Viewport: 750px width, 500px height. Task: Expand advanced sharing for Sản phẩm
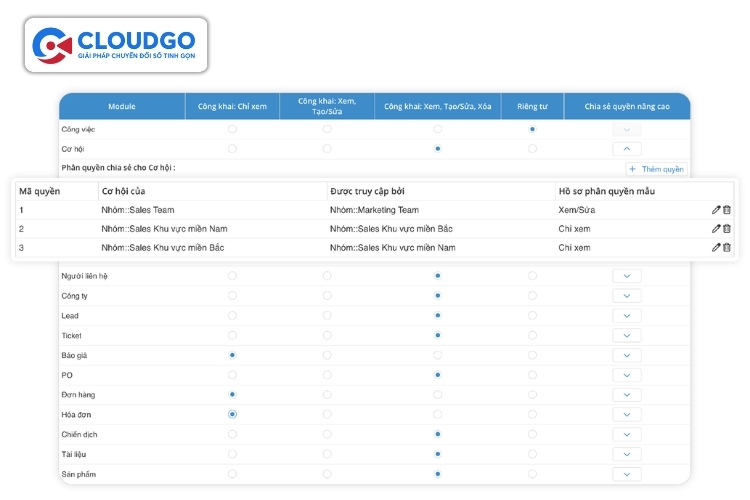(x=626, y=474)
